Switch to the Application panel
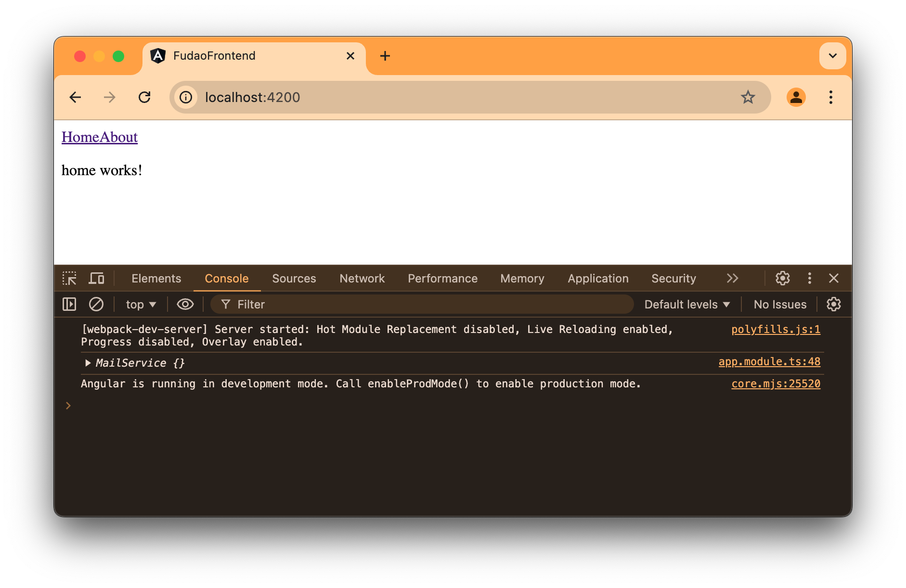Screen dimensions: 906x588 [x=597, y=278]
